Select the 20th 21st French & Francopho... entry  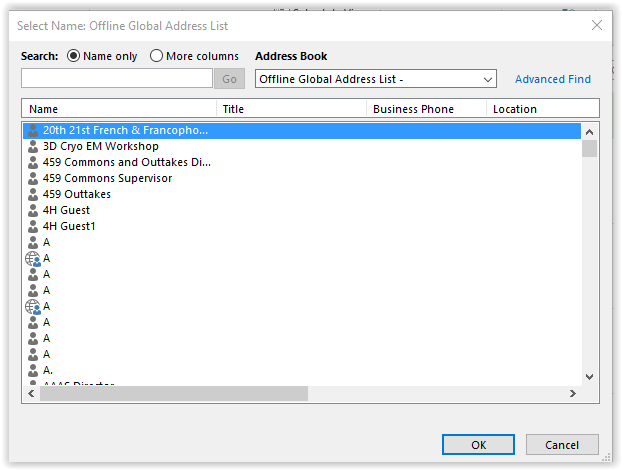pyautogui.click(x=302, y=130)
